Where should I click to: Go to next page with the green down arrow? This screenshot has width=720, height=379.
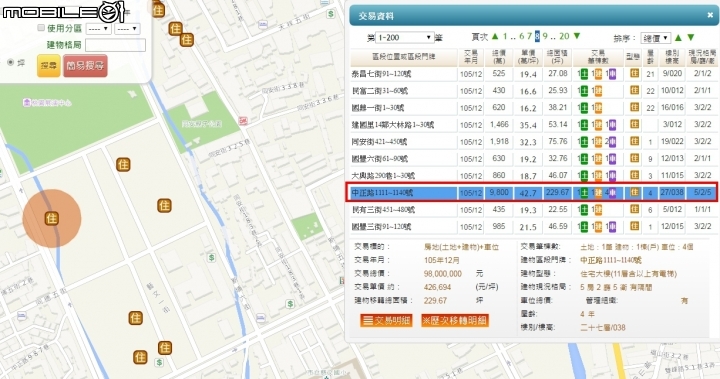(x=577, y=36)
